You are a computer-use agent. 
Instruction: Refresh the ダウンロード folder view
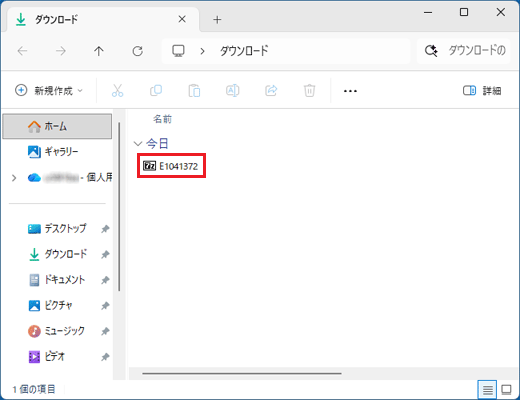[x=138, y=51]
